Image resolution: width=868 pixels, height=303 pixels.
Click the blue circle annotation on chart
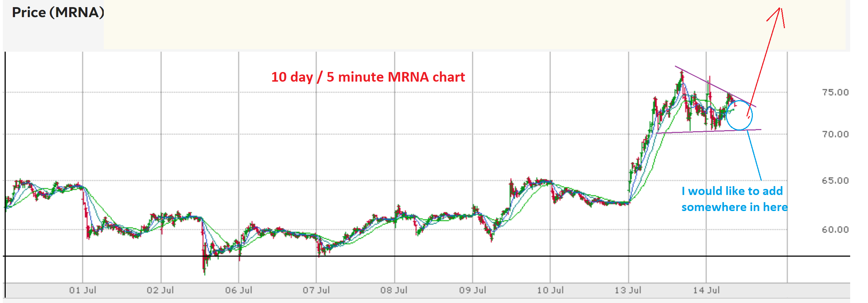click(739, 115)
